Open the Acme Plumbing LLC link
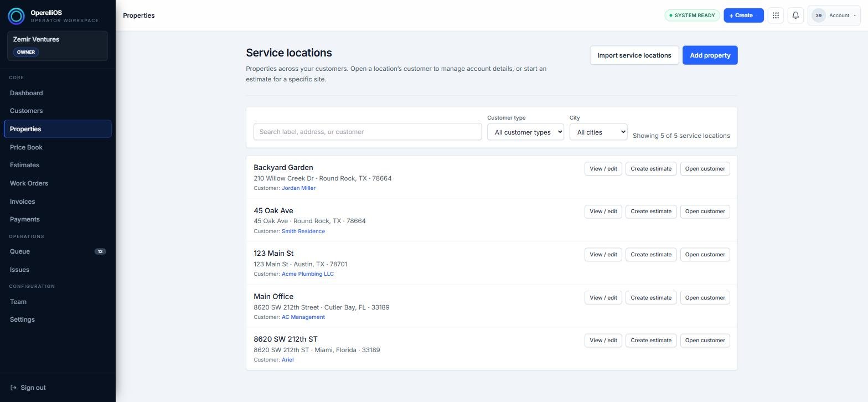The height and width of the screenshot is (402, 868). (x=308, y=274)
